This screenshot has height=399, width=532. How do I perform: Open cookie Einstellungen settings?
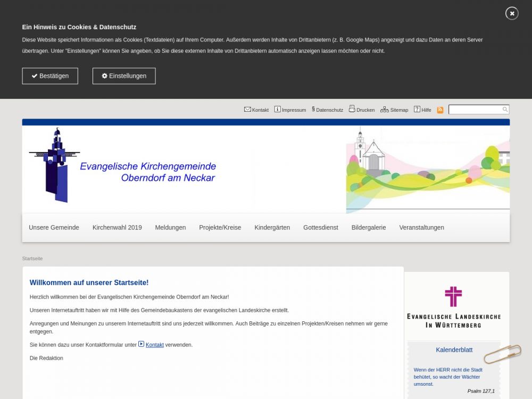coord(124,76)
